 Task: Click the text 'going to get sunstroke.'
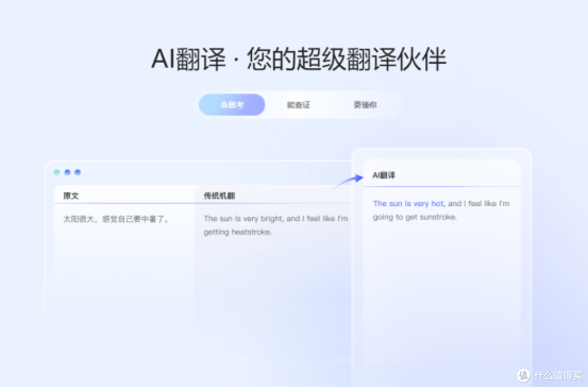(x=415, y=217)
